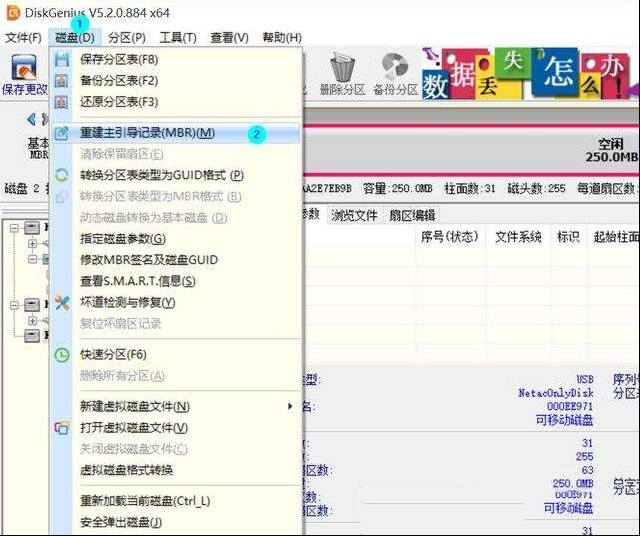Click the 打开虚拟磁盘文件 icon
The height and width of the screenshot is (536, 640).
pyautogui.click(x=62, y=428)
